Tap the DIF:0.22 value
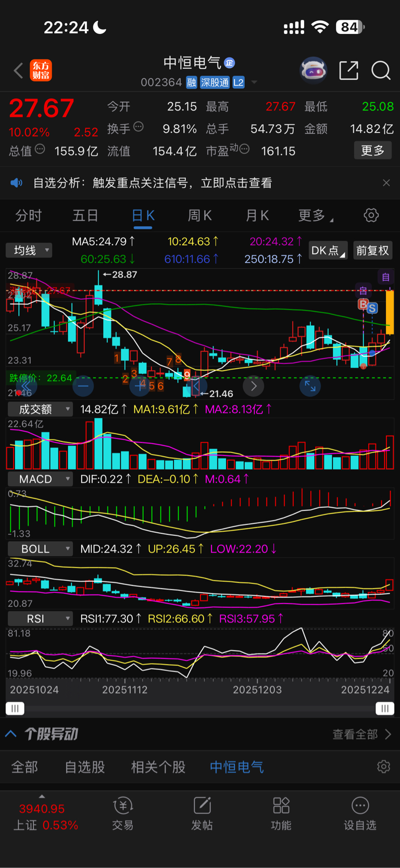The image size is (400, 868). [106, 479]
